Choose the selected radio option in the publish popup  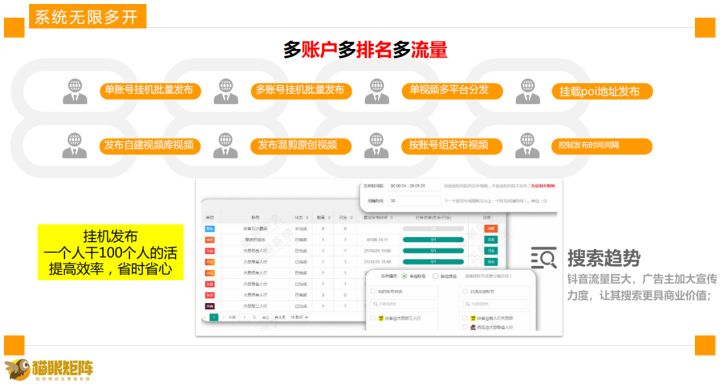(405, 276)
